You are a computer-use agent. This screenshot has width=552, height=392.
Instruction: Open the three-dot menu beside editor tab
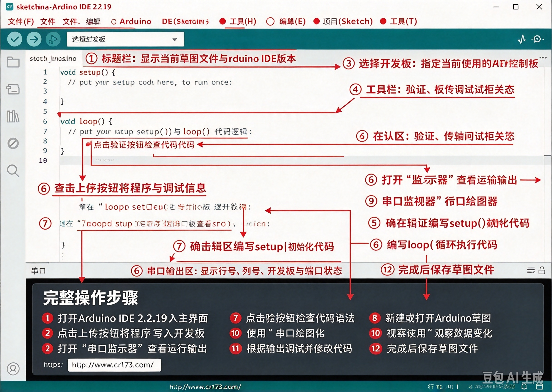tap(543, 58)
